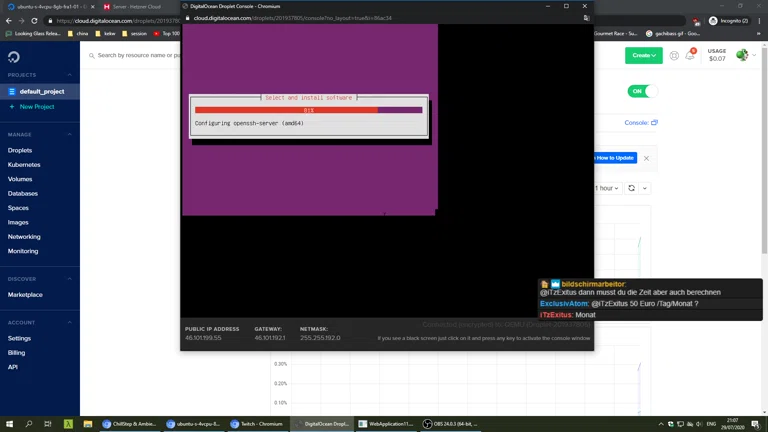
Task: Open Images in the sidebar
Action: point(18,222)
